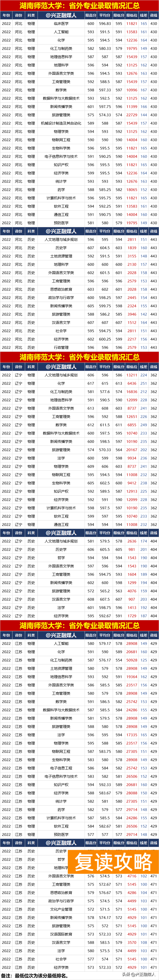
Task: Click the rank value '6436'
Action: point(132,383)
